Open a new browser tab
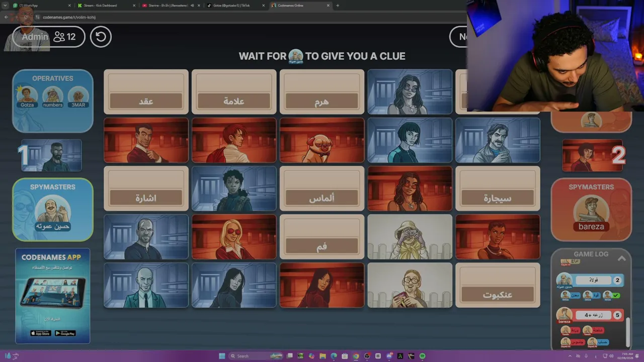This screenshot has width=644, height=362. (338, 6)
